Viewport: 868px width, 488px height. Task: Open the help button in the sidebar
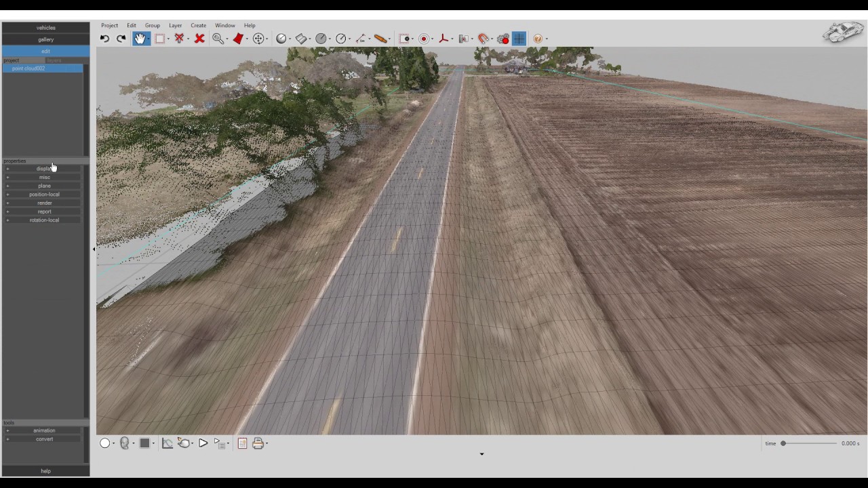coord(46,471)
